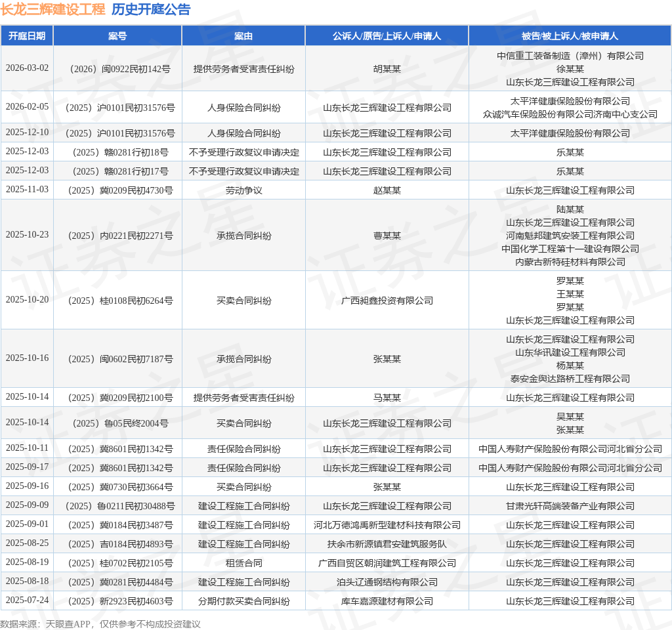
Task: Click defendant 泰安金舆达路桥工程有限公司
Action: [x=570, y=379]
